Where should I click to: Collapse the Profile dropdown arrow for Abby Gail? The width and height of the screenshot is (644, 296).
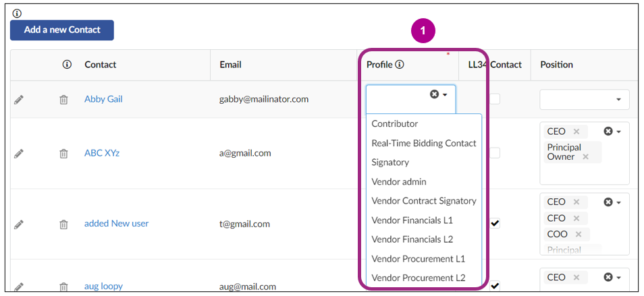pyautogui.click(x=446, y=95)
